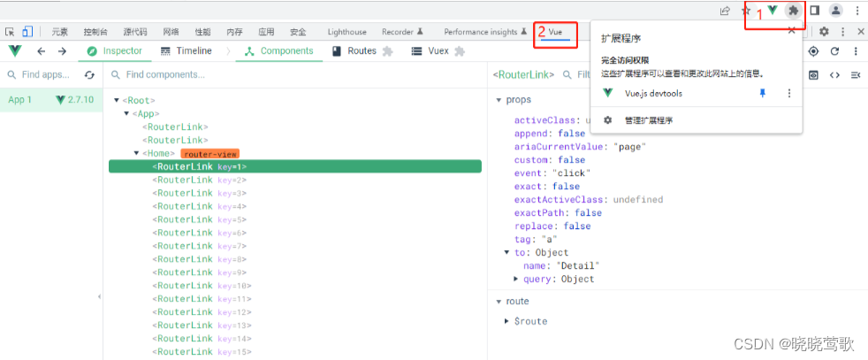Click Vue.js devtools entry in extensions popup
868x360 pixels.
(653, 94)
